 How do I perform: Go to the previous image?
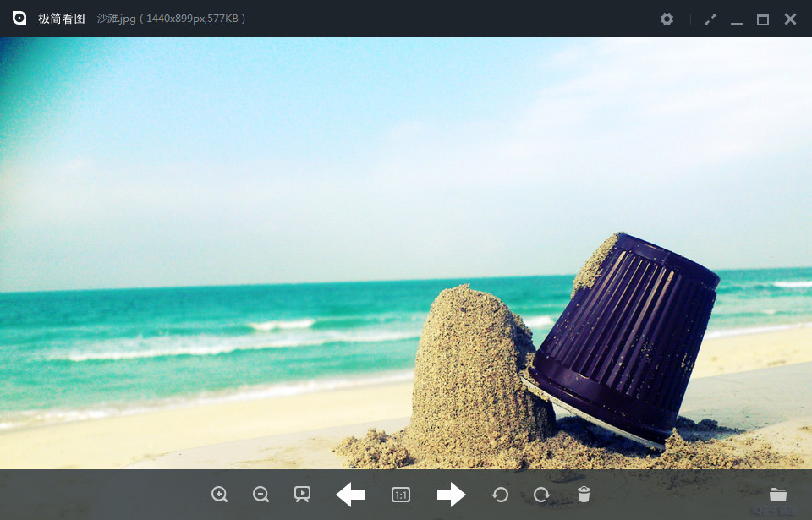pyautogui.click(x=350, y=495)
